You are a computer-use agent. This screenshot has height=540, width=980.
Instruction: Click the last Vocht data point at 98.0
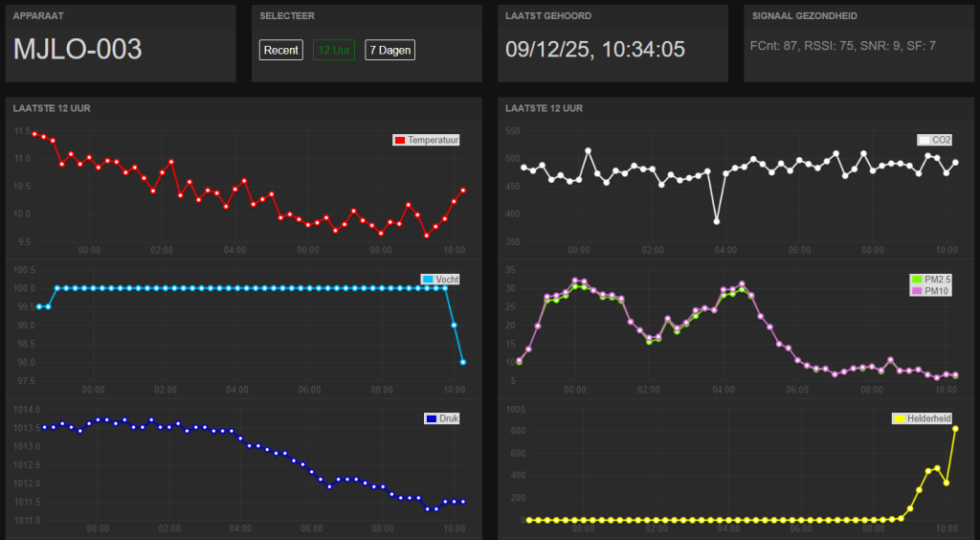tap(463, 362)
